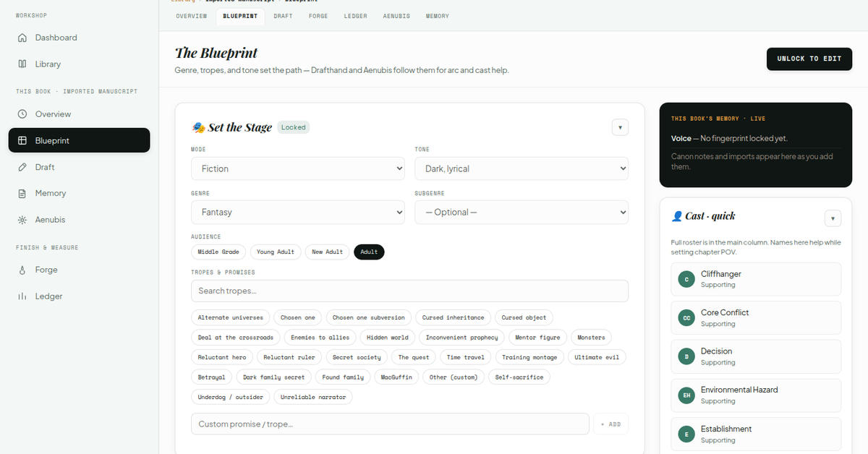868x454 pixels.
Task: Toggle the Chosen one subversion trope
Action: coord(369,317)
